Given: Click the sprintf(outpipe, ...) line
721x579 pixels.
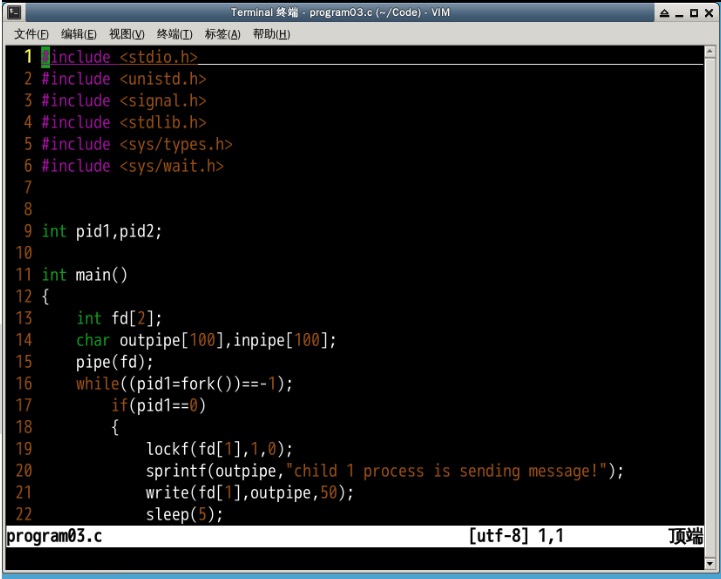Looking at the screenshot, I should [x=384, y=471].
